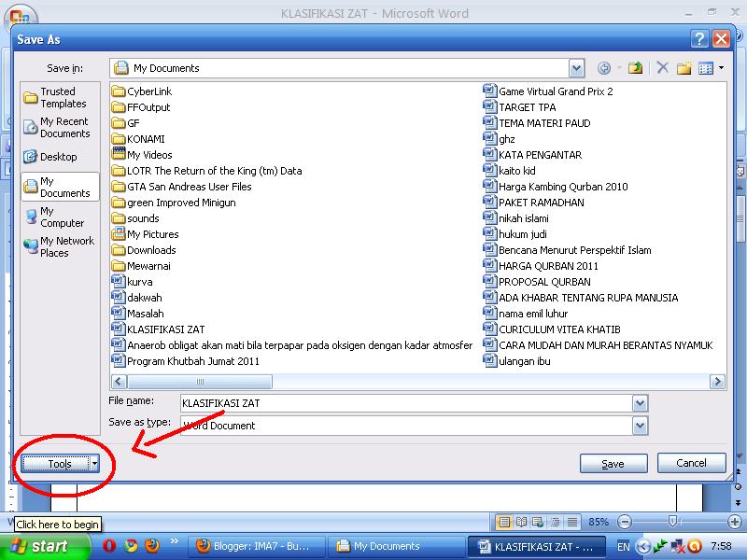Select the dakwah document
The image size is (747, 560).
coord(136,298)
